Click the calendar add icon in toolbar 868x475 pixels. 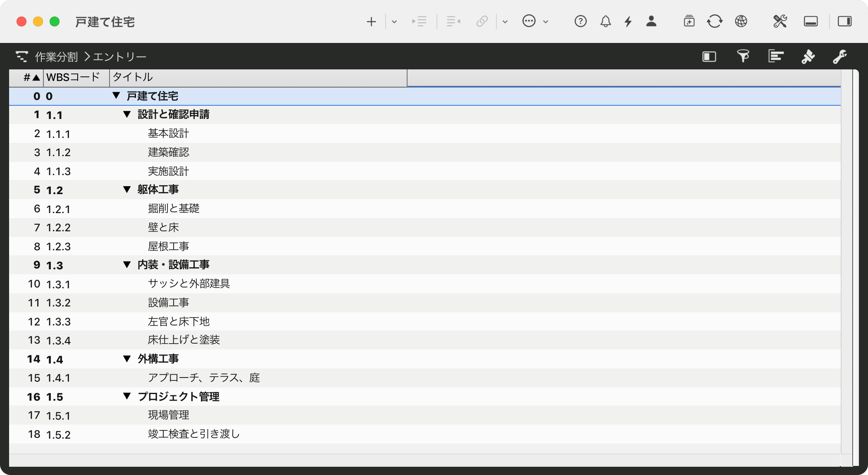point(689,21)
